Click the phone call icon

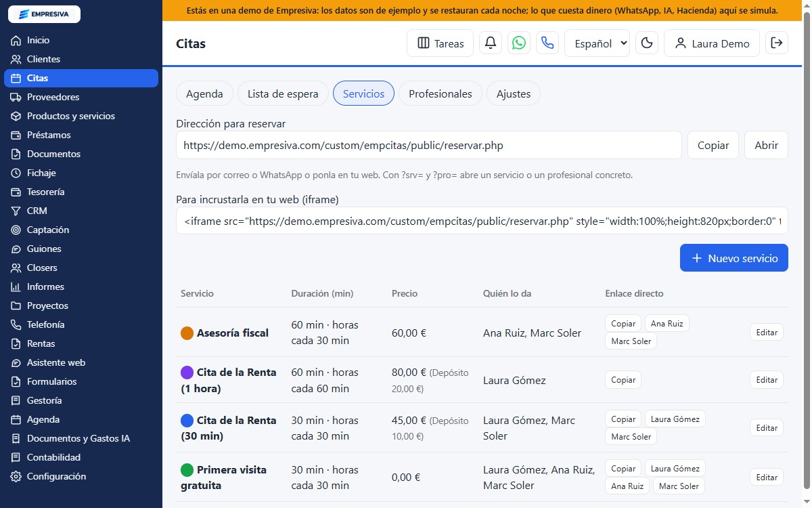(547, 43)
